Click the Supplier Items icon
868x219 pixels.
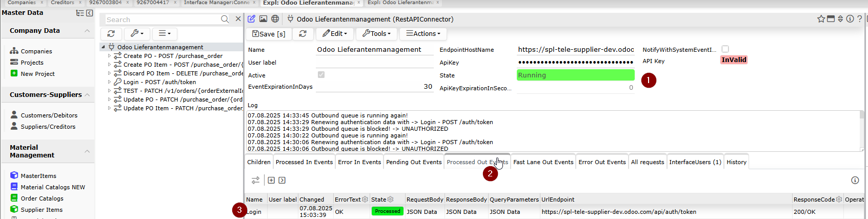click(x=14, y=209)
